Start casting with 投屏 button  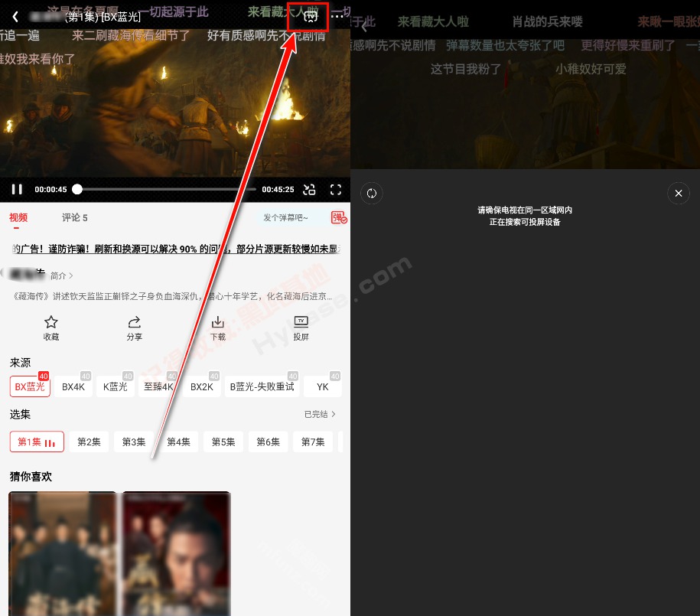click(x=301, y=328)
